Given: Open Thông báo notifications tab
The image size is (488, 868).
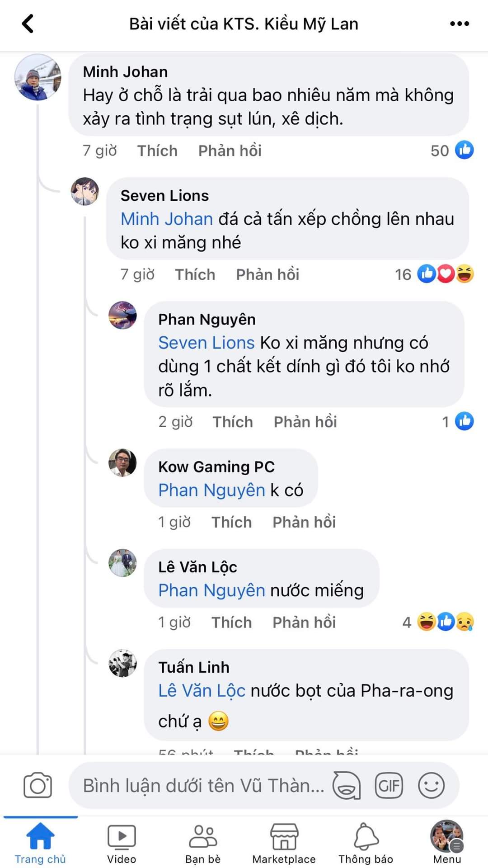Looking at the screenshot, I should point(366,843).
